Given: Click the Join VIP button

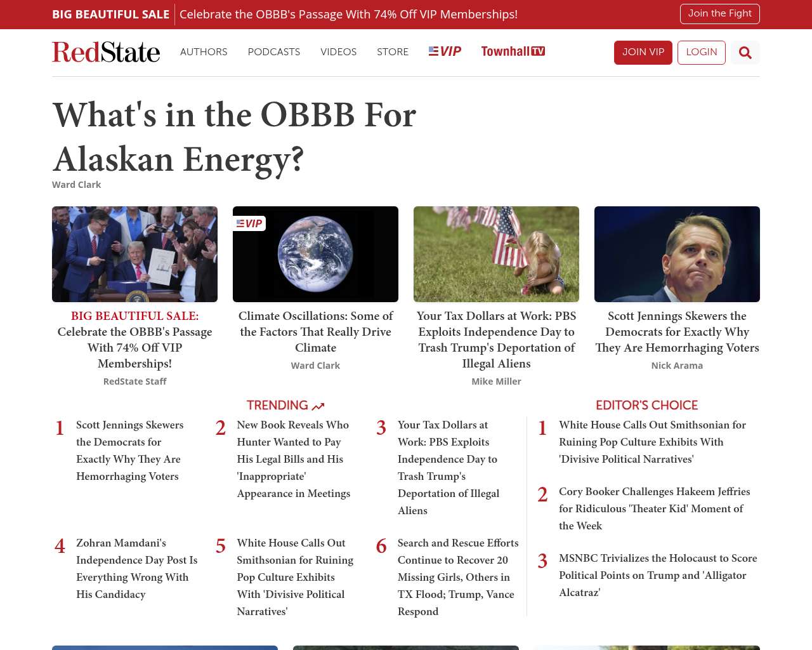Looking at the screenshot, I should [643, 53].
